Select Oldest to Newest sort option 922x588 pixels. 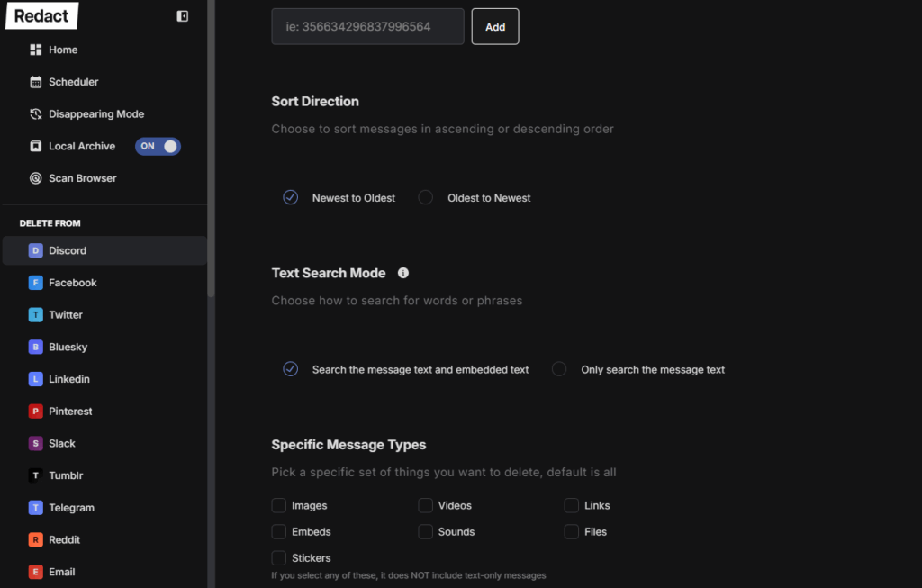pos(426,197)
